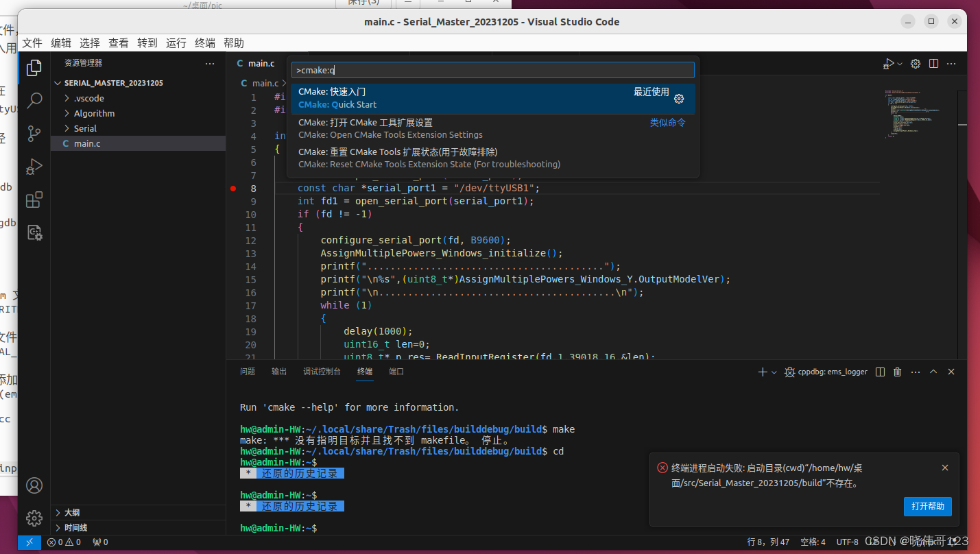Open the Explorer view in activity bar
This screenshot has height=554, width=980.
pos(34,68)
